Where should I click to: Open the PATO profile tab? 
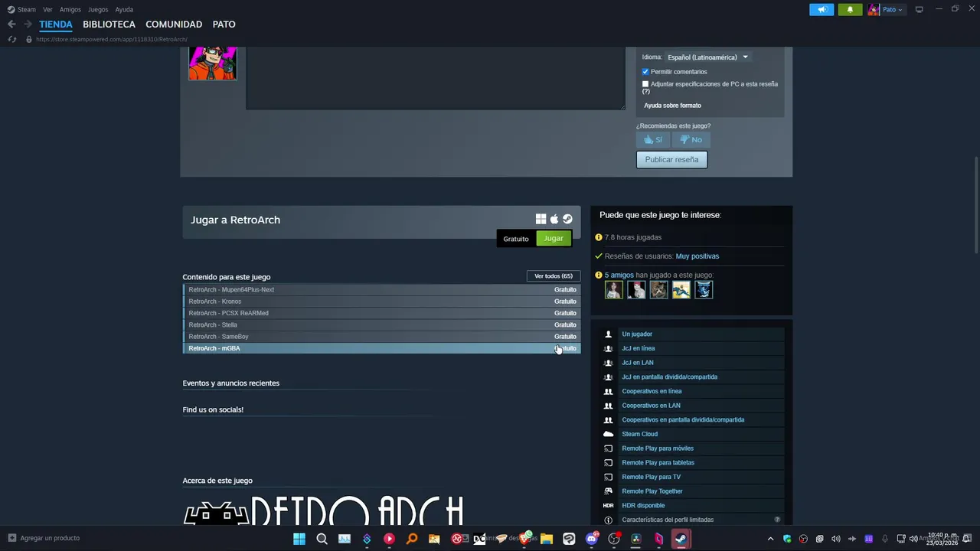[224, 24]
